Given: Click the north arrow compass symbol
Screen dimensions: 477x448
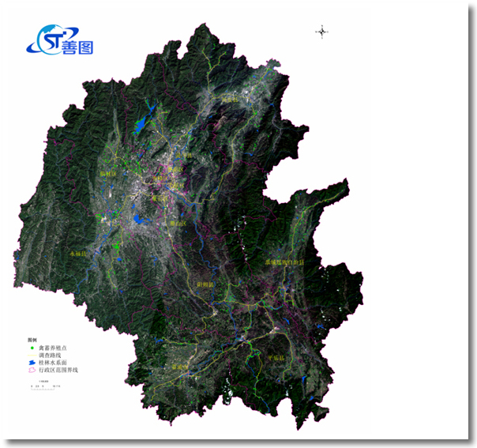Looking at the screenshot, I should (322, 32).
